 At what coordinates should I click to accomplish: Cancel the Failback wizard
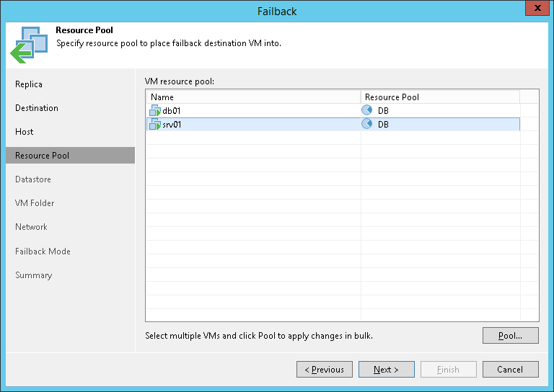click(510, 370)
